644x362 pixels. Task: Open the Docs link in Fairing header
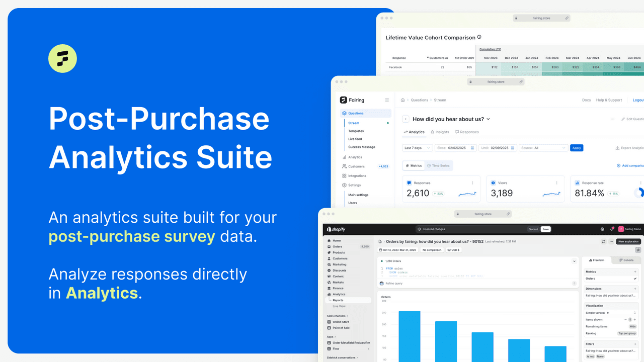(x=587, y=100)
